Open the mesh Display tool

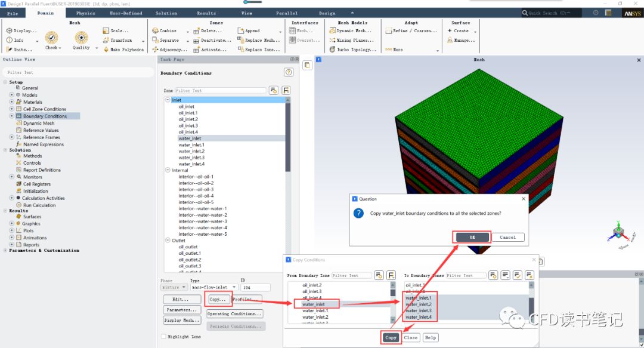21,31
